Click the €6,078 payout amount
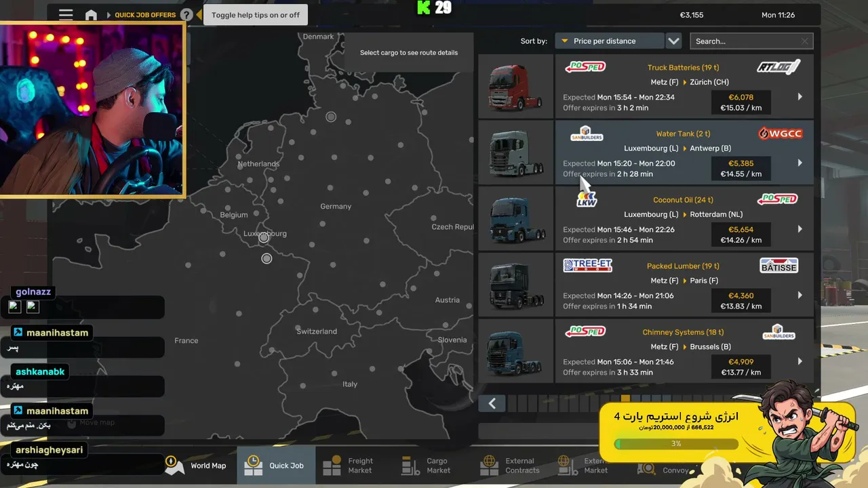 pos(741,97)
